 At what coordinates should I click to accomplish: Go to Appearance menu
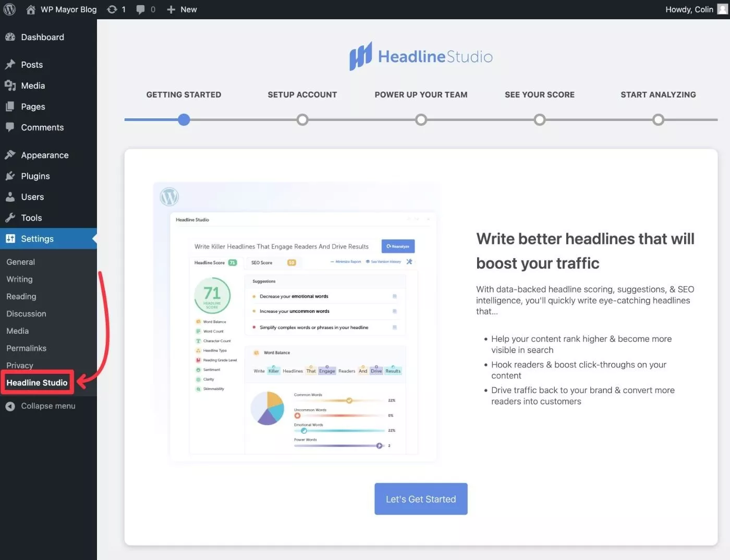48,155
